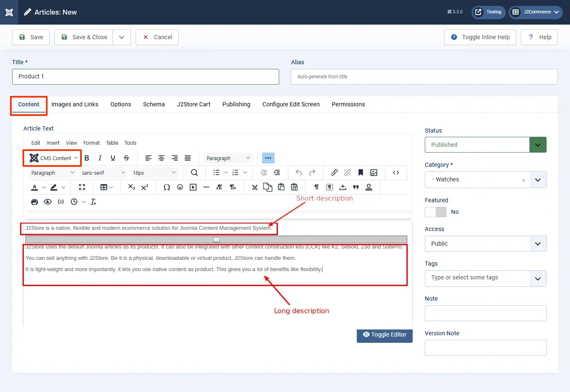Open the sans-serif font family dropdown

coord(103,173)
